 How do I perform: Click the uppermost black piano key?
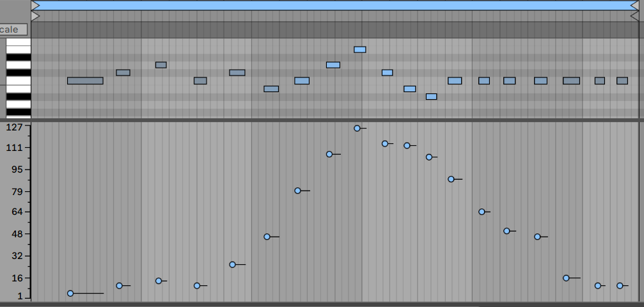coord(19,57)
